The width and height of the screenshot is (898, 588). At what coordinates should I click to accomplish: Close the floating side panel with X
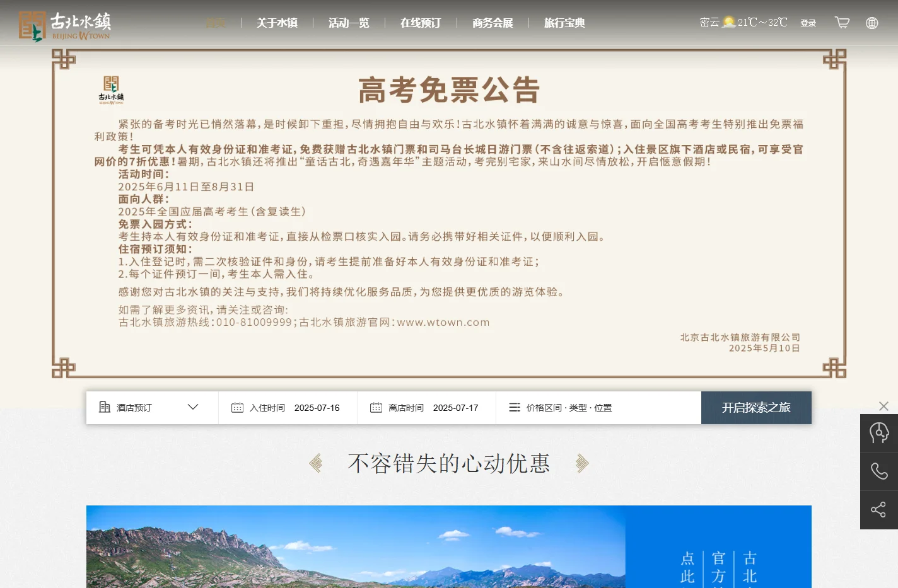883,406
